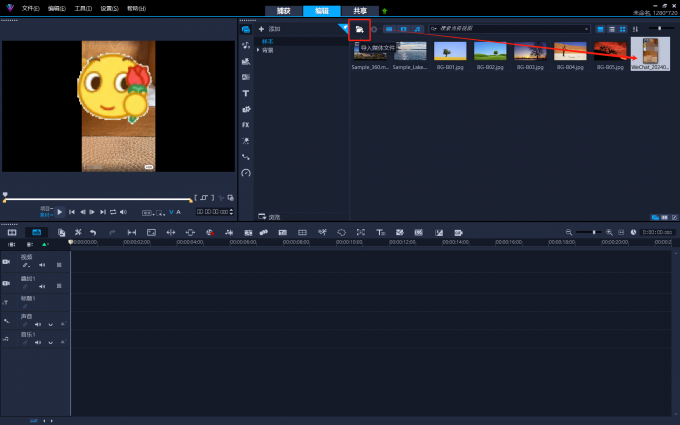Open the record/capture option icon
The width and height of the screenshot is (680, 425).
(210, 232)
